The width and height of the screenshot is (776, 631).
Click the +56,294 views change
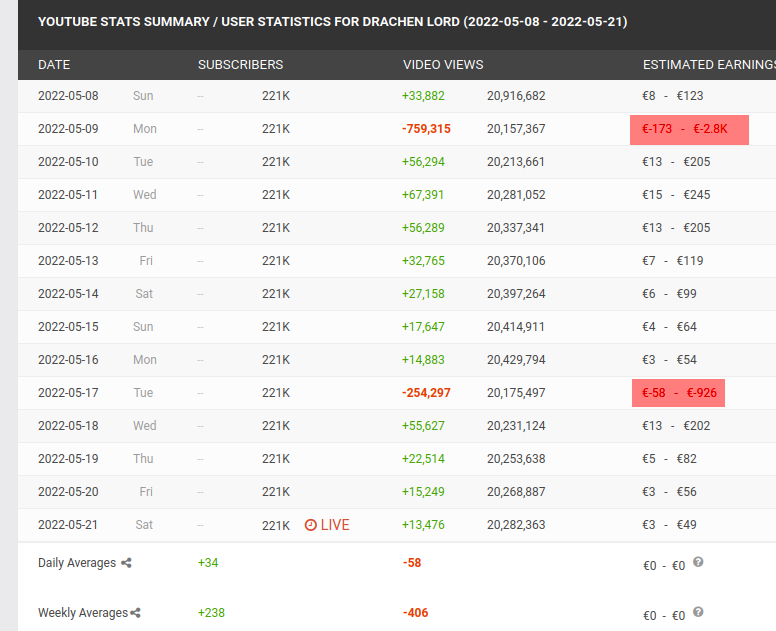(x=423, y=162)
